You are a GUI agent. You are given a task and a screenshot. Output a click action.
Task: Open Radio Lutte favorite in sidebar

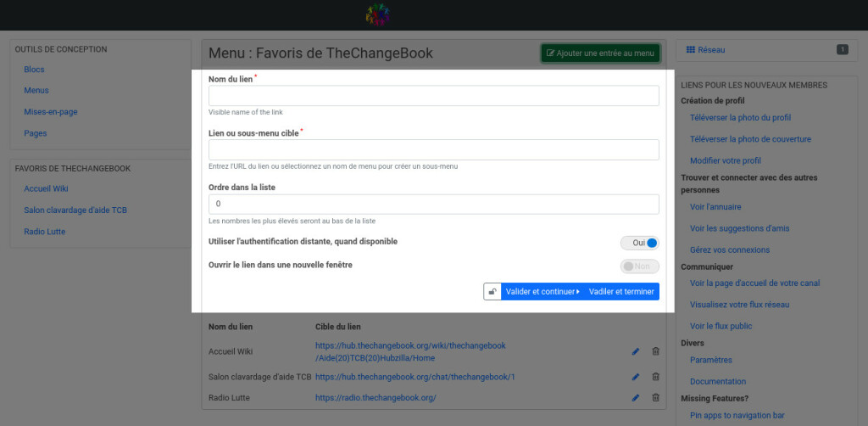tap(45, 232)
